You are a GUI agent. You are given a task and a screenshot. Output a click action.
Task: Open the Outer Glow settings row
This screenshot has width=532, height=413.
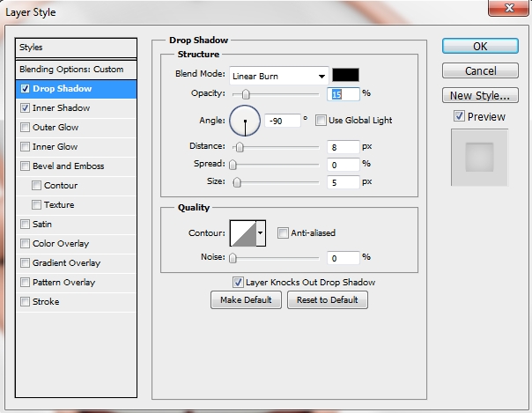[x=76, y=128]
